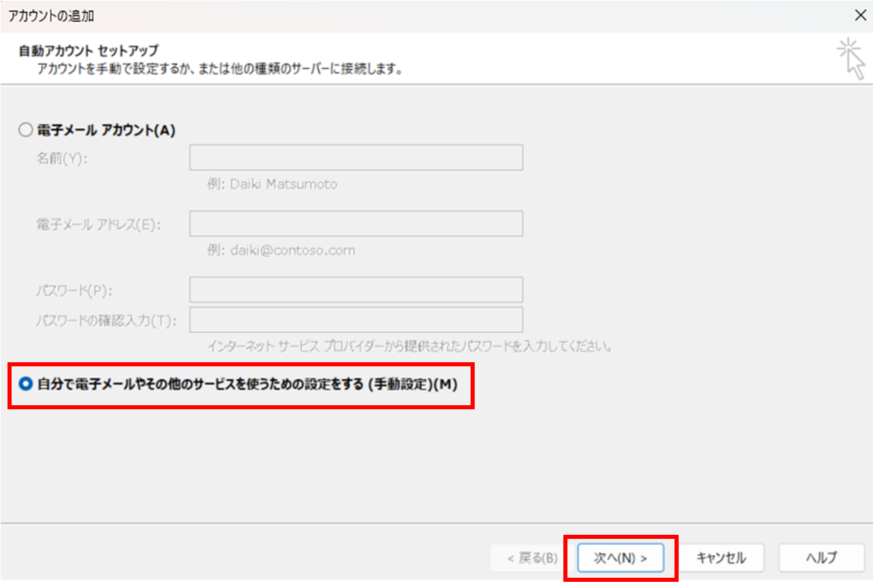Click the 電子メール アドレス(E): label text
Image resolution: width=873 pixels, height=588 pixels.
[x=98, y=224]
